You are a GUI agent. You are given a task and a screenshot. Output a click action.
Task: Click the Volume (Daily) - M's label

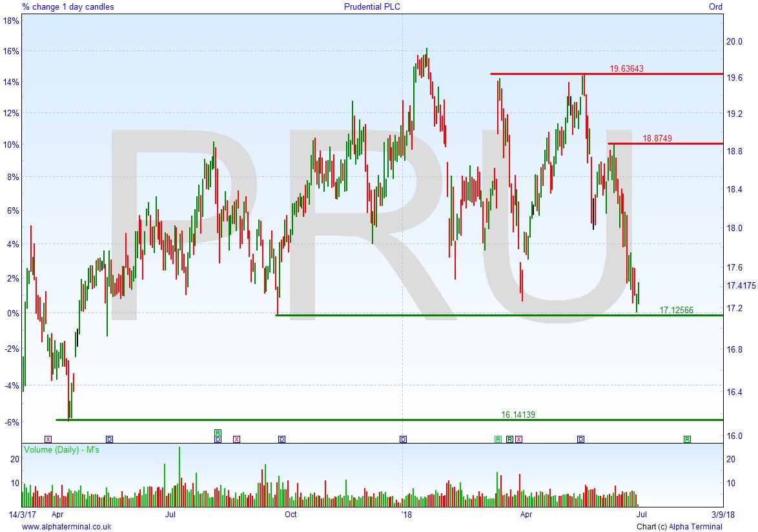click(x=61, y=450)
